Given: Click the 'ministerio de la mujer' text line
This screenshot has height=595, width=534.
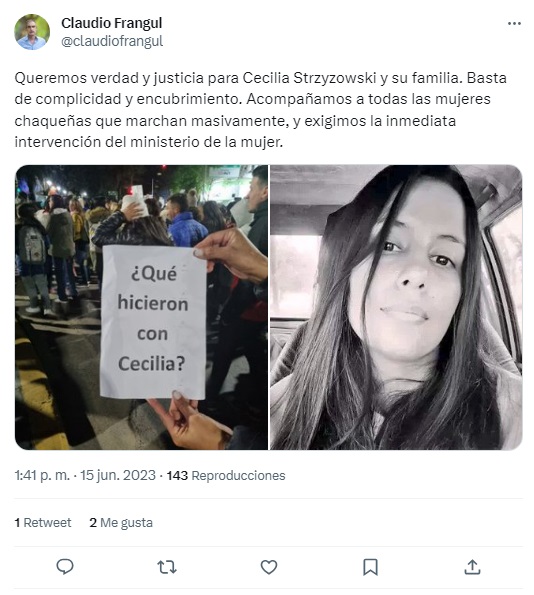Looking at the screenshot, I should (206, 142).
